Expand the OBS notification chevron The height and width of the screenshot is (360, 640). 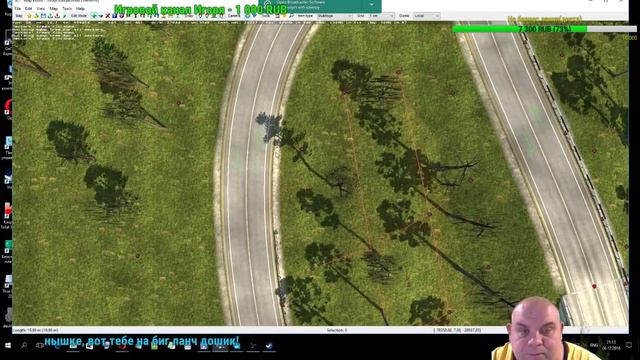click(x=371, y=4)
